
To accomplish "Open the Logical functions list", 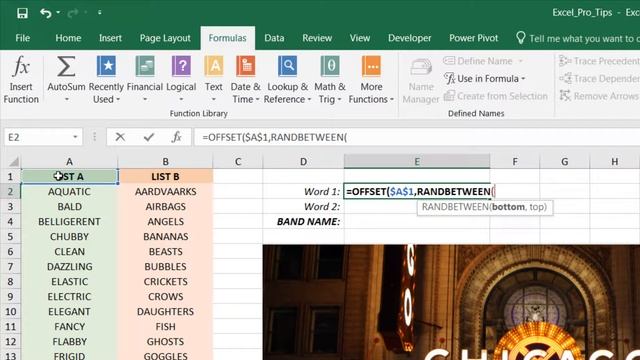I will pos(181,79).
